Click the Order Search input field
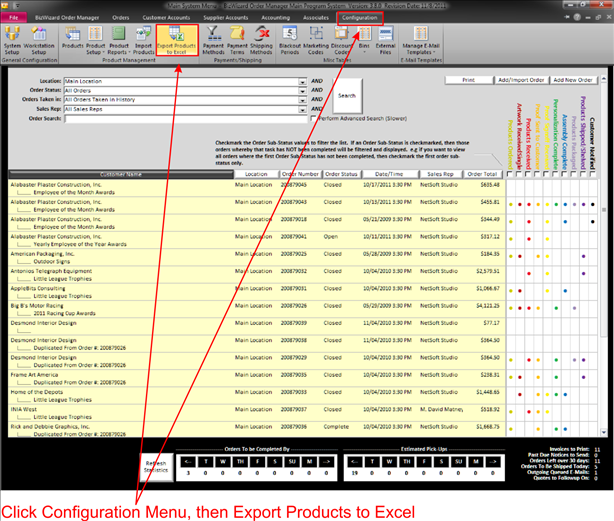This screenshot has height=521, width=614. 186,119
